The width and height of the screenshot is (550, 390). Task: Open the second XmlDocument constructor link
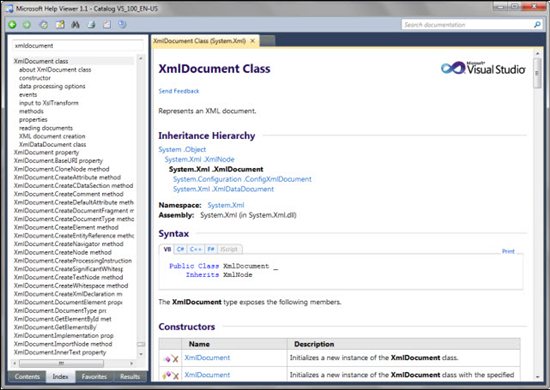click(207, 375)
